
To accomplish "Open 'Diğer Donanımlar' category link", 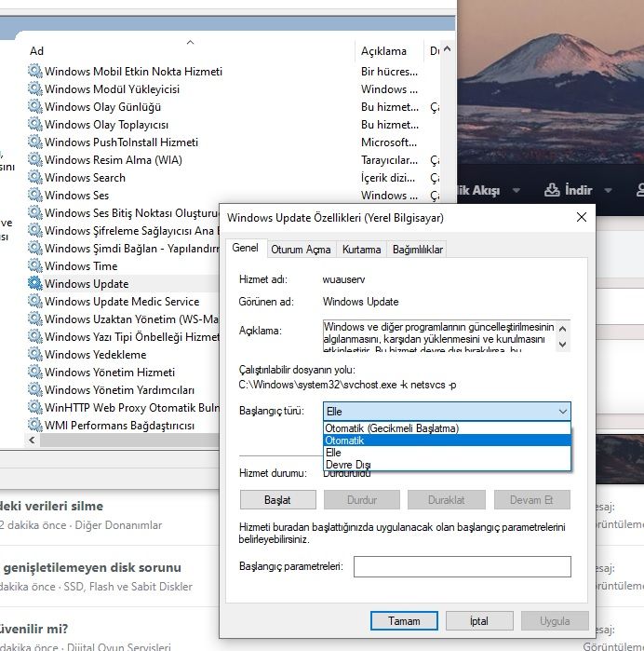I will (x=118, y=525).
